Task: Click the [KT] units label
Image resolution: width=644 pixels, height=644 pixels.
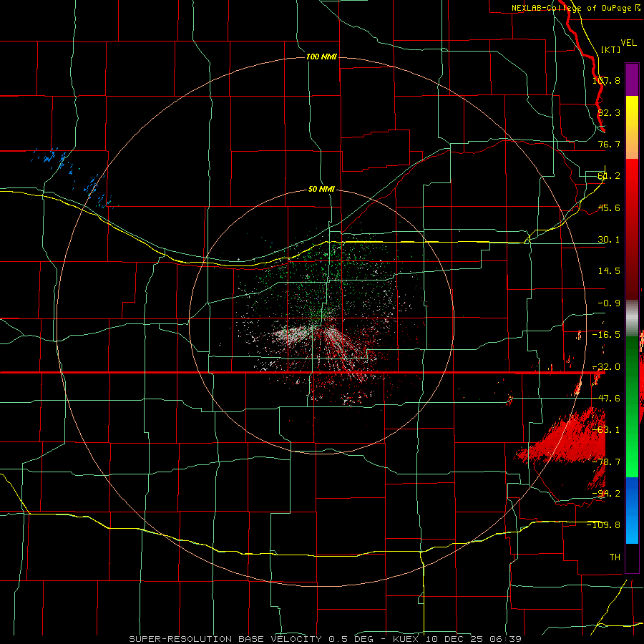Action: pyautogui.click(x=611, y=49)
